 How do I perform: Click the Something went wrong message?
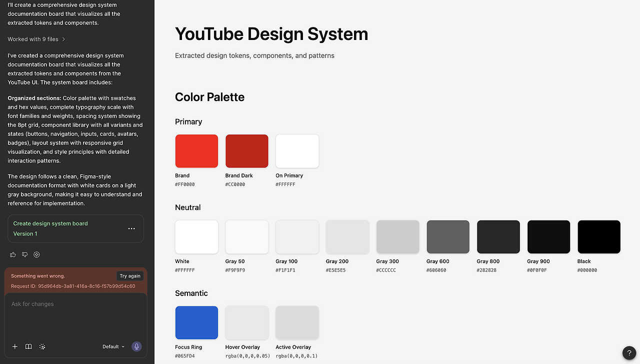[x=38, y=276]
